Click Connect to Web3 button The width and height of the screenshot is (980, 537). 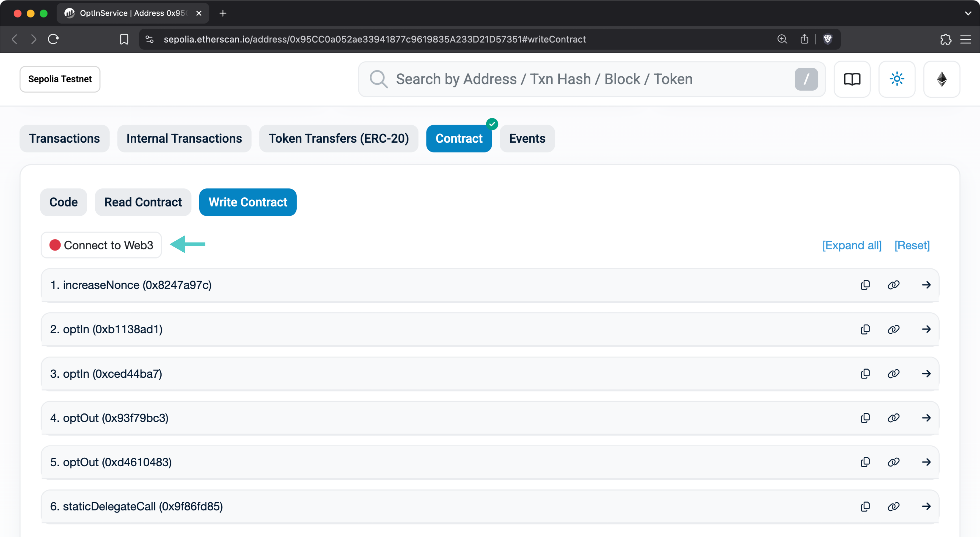click(101, 245)
